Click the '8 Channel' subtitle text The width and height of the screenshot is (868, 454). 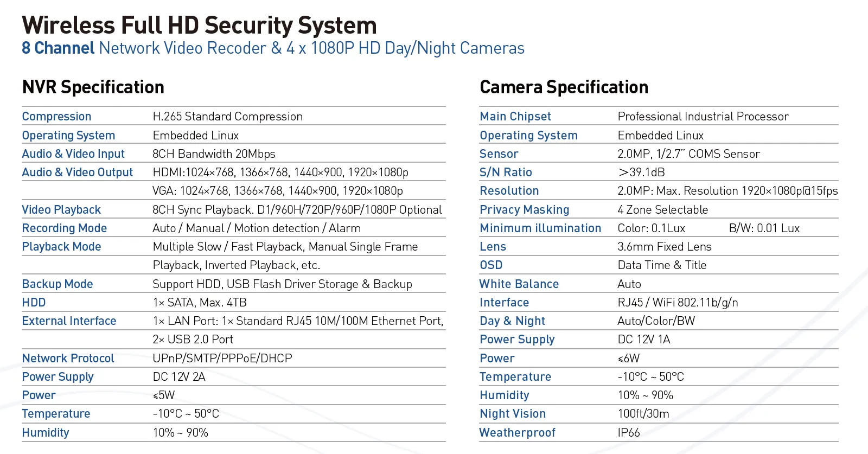(58, 48)
